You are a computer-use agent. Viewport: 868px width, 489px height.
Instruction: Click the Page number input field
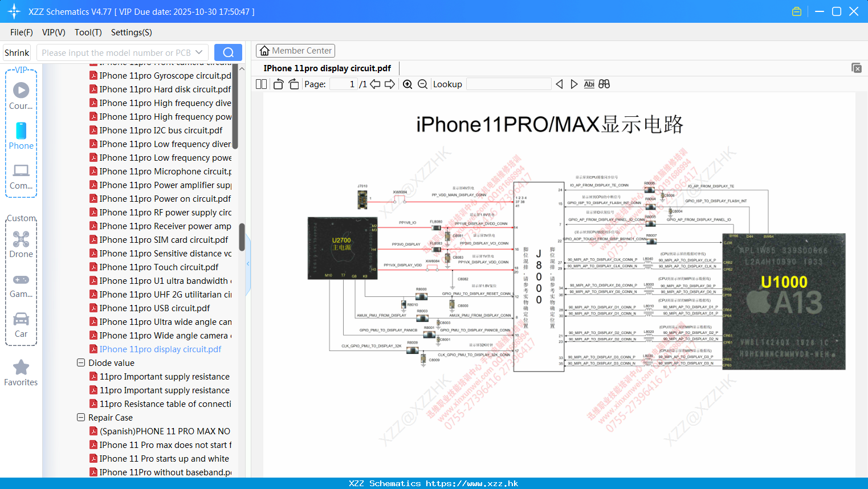click(344, 84)
